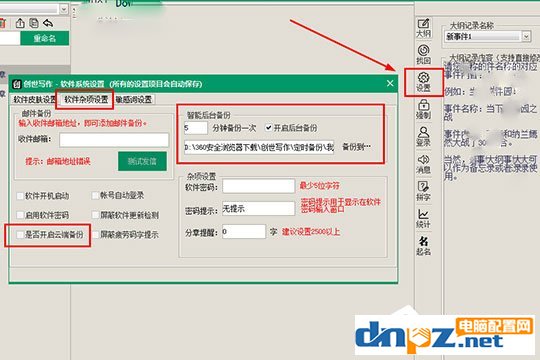Click the 备份到… button
This screenshot has height=360, width=540.
click(356, 147)
